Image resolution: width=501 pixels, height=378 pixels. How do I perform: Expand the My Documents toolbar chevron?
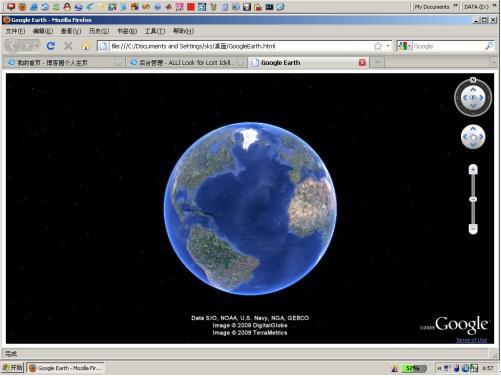tap(456, 6)
